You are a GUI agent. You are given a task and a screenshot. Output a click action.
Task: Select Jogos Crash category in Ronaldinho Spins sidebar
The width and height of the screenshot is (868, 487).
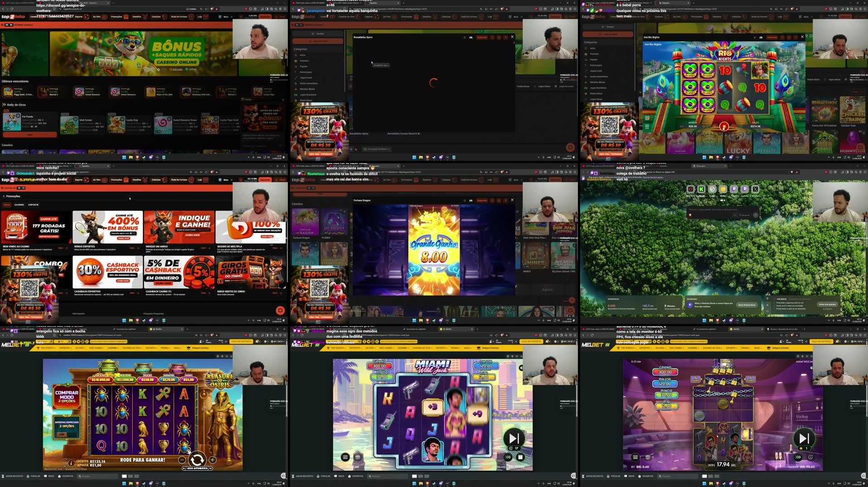point(306,77)
